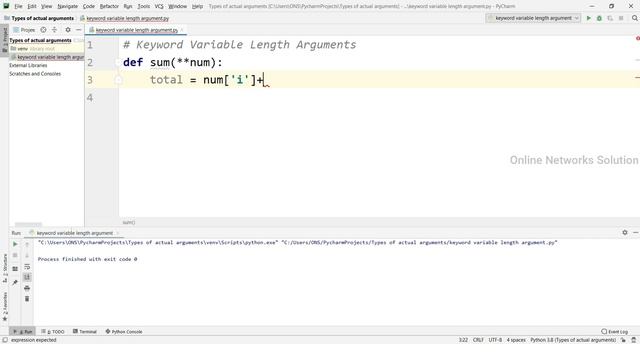Collapse the def sum fold marker on line 2

118,62
